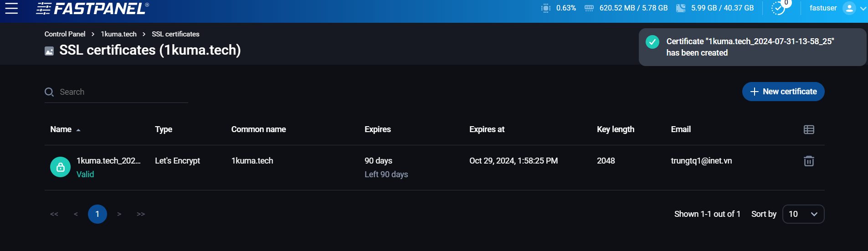Click the RAM usage indicator icon
This screenshot has height=251, width=868.
(x=589, y=8)
